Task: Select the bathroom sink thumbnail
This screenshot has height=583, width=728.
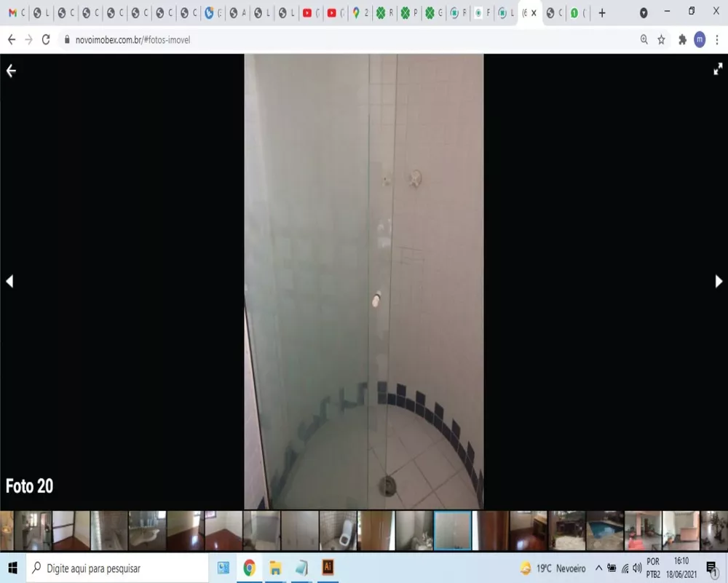Action: (x=147, y=531)
